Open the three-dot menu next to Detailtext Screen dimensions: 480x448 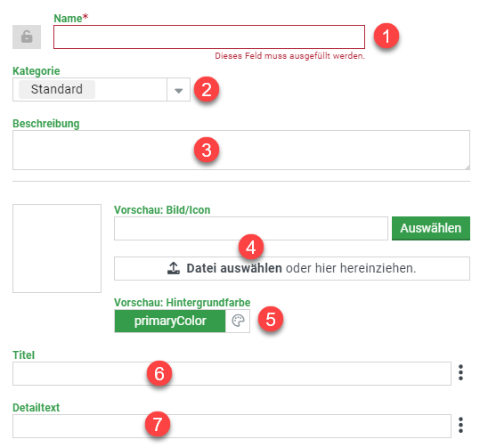point(460,425)
